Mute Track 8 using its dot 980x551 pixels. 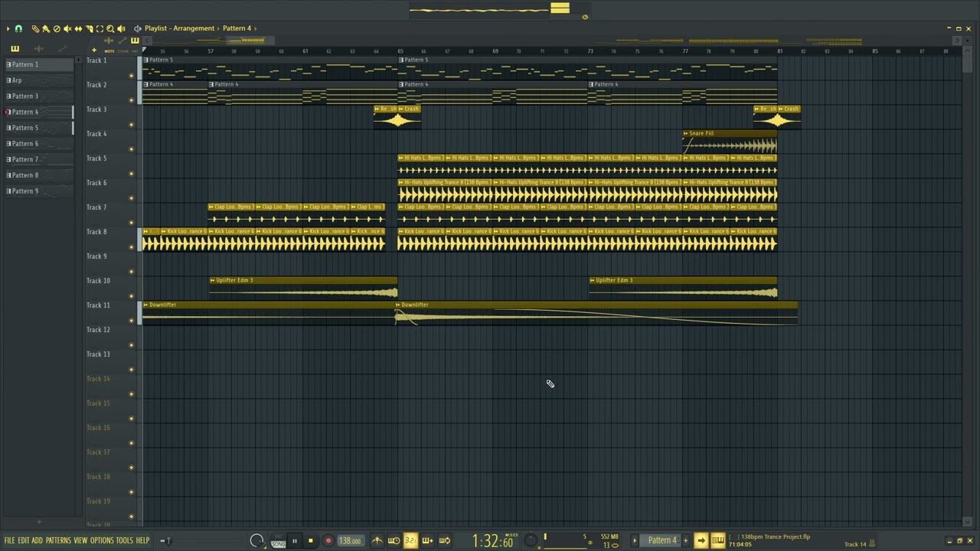(x=131, y=247)
